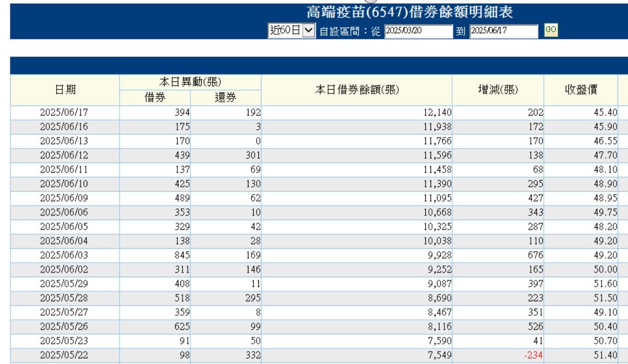The height and width of the screenshot is (364, 628).
Task: Click the 12,140 balance cell
Action: (x=357, y=110)
